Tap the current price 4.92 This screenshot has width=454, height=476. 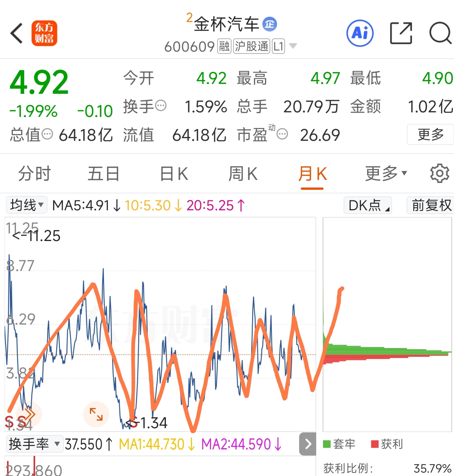point(39,82)
